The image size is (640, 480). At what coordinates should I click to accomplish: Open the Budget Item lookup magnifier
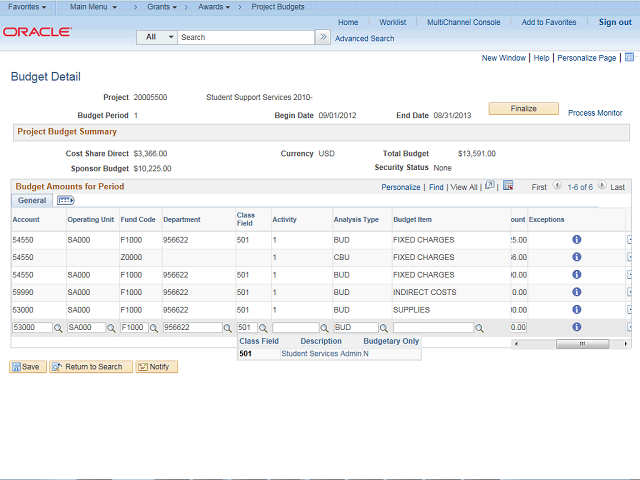tap(480, 328)
